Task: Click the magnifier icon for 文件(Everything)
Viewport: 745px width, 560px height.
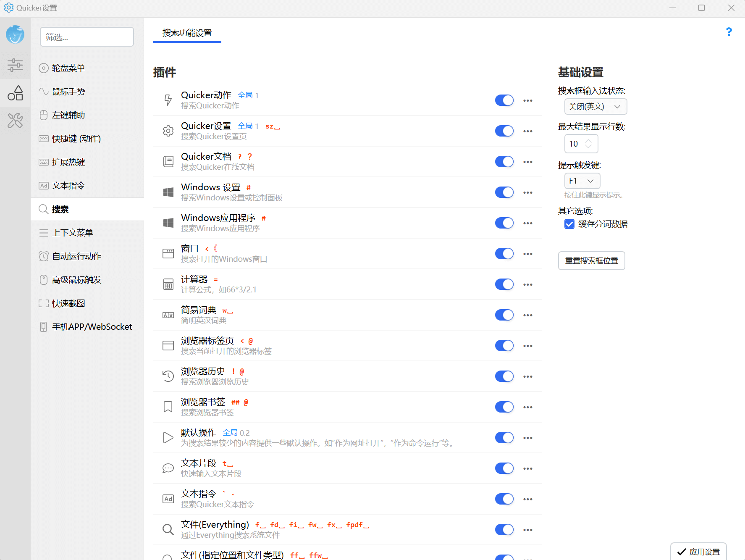Action: pos(168,529)
